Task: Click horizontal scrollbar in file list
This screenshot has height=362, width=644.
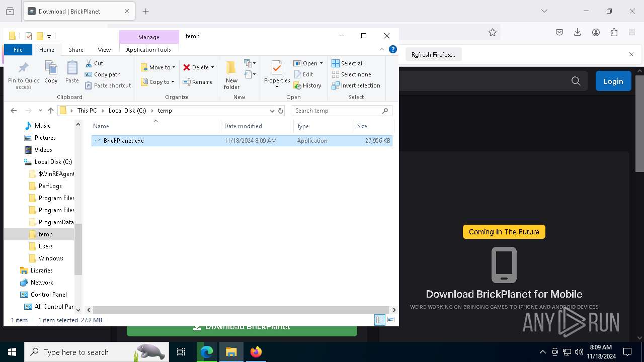Action: [x=242, y=310]
